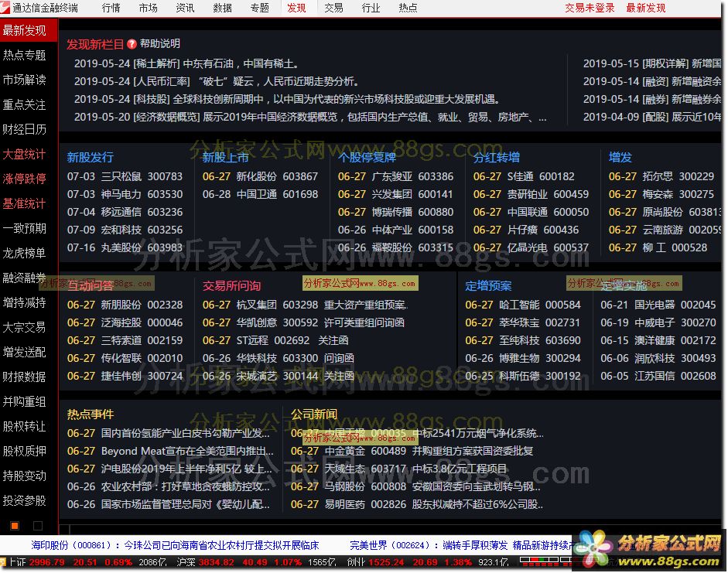Image resolution: width=728 pixels, height=573 pixels.
Task: Select the 新朋股份 002328 row
Action: point(125,305)
